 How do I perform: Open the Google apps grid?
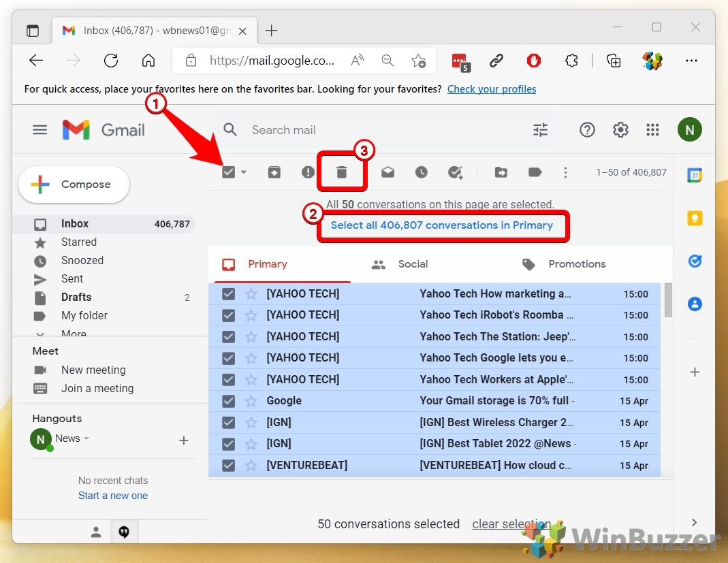tap(653, 129)
